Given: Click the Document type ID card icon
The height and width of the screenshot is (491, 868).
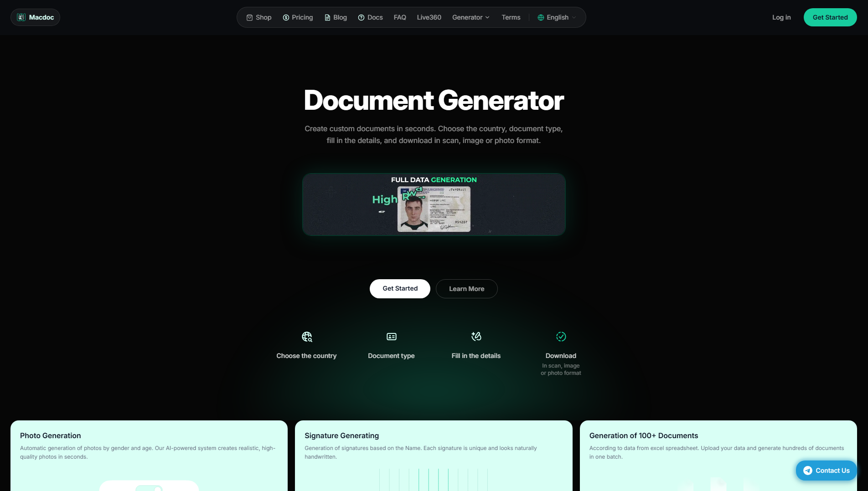Looking at the screenshot, I should pos(392,337).
